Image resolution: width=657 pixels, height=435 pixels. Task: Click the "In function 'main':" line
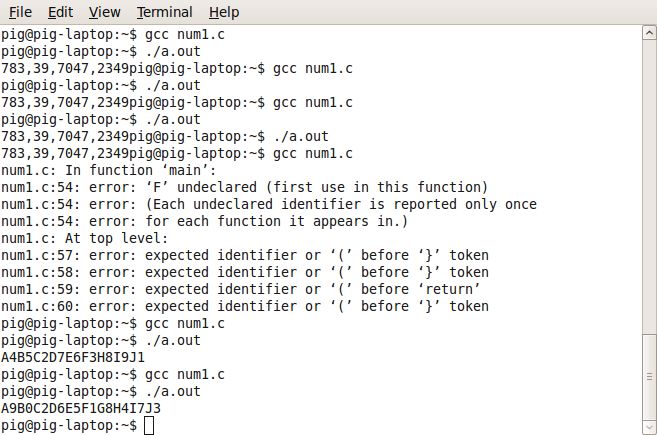[109, 170]
